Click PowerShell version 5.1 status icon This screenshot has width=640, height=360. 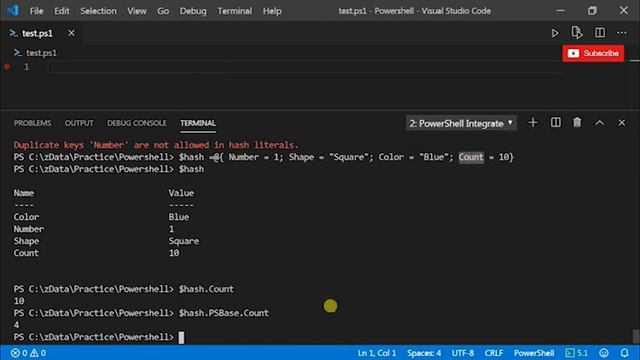coord(576,353)
